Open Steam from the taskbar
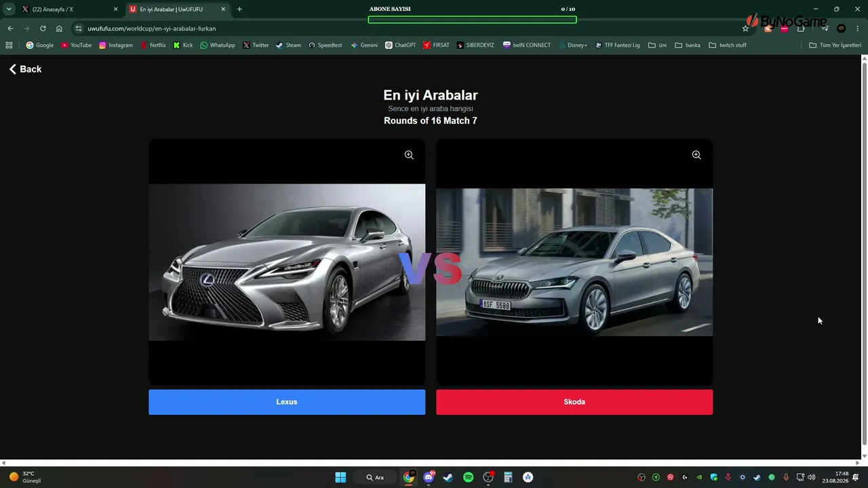The image size is (868, 488). 448,477
